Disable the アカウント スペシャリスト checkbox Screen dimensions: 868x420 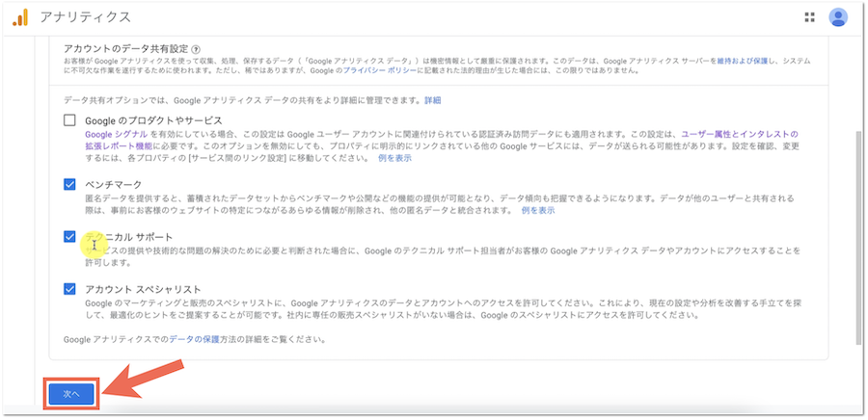(69, 288)
